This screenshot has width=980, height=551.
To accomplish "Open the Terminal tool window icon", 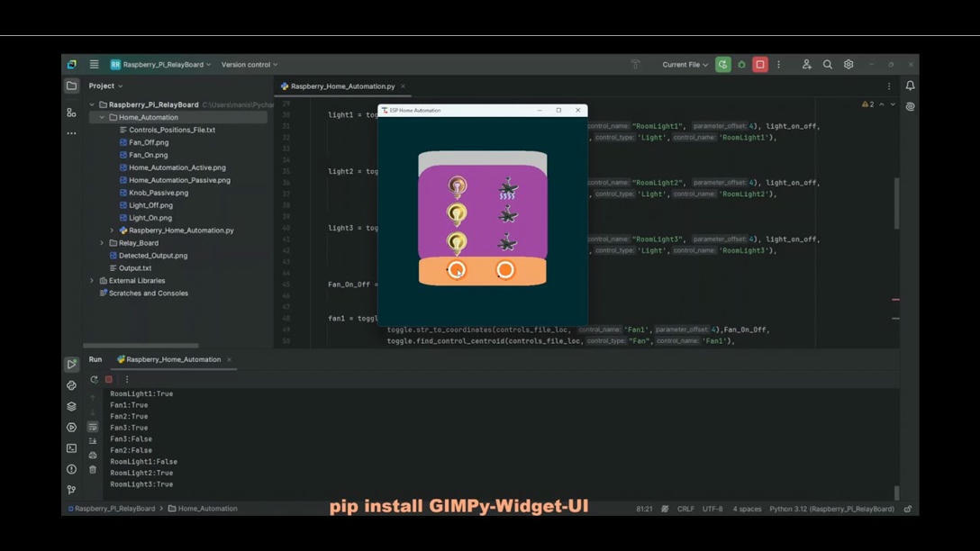I will (x=71, y=447).
